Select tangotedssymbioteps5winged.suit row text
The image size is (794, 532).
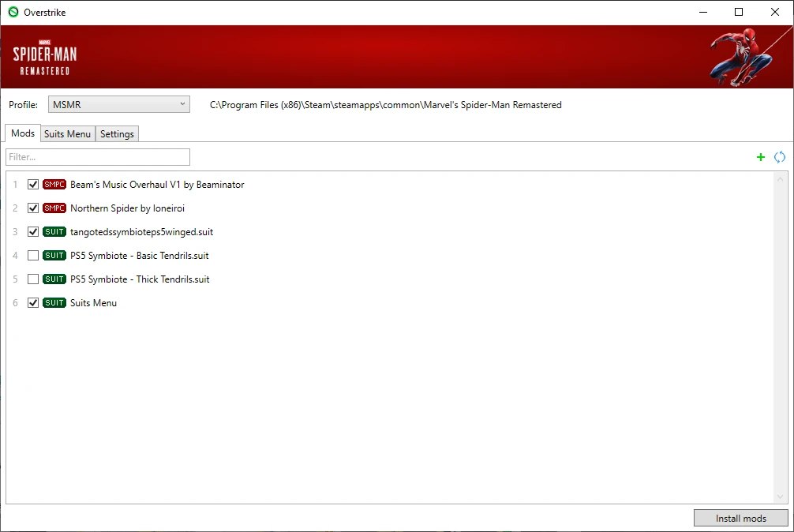point(141,232)
